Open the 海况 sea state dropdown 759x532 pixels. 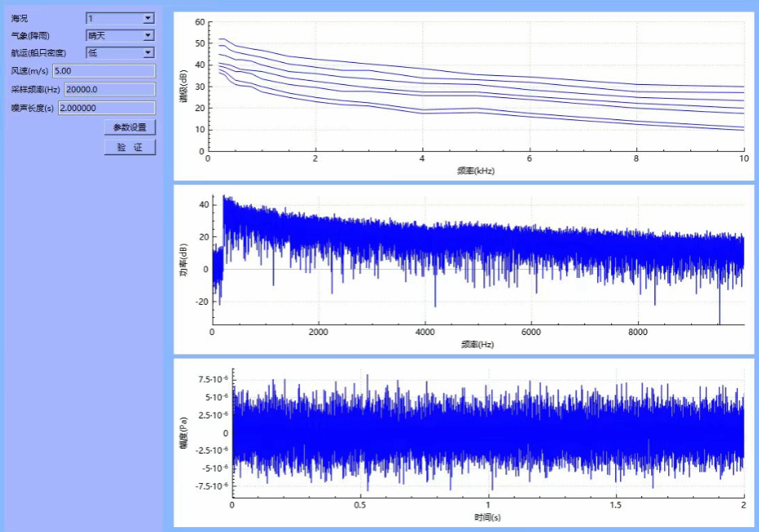click(120, 18)
